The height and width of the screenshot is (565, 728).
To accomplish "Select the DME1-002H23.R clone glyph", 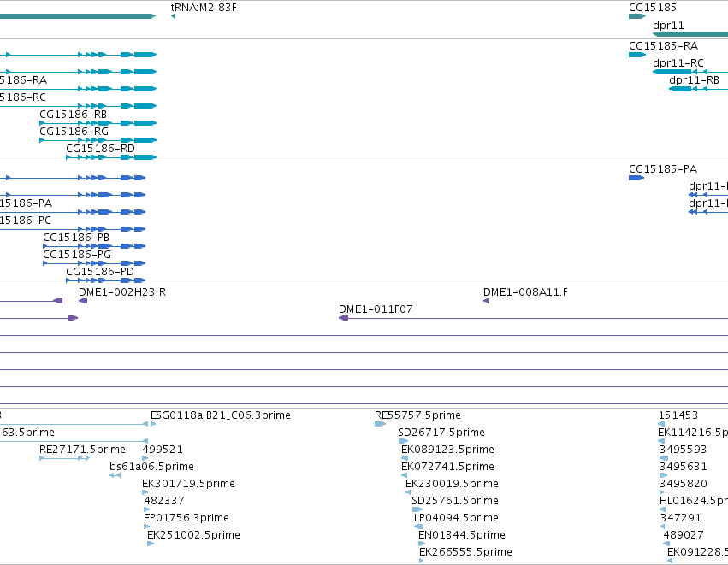I will click(83, 301).
